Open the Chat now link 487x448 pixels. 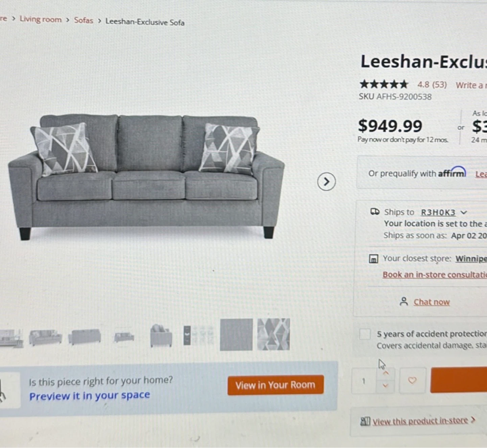coord(432,302)
